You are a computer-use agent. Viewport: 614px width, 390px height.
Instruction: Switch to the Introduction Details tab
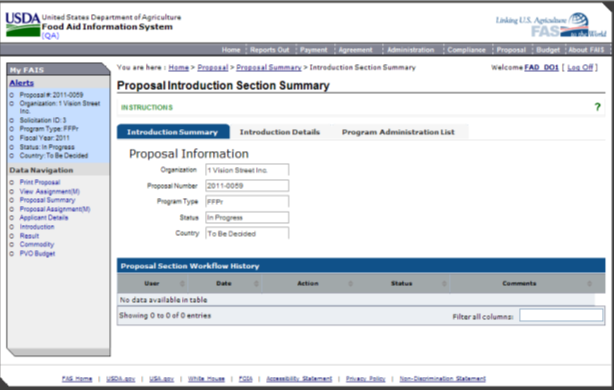[x=280, y=132]
